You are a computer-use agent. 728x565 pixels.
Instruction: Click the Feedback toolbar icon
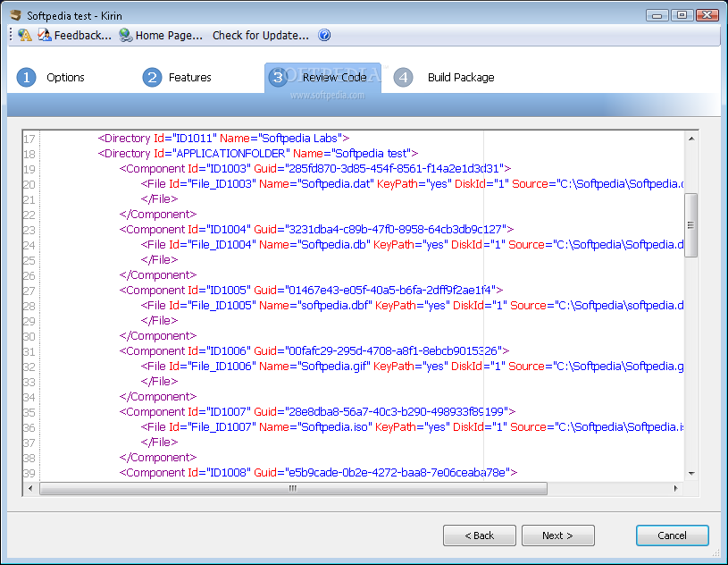(x=45, y=36)
